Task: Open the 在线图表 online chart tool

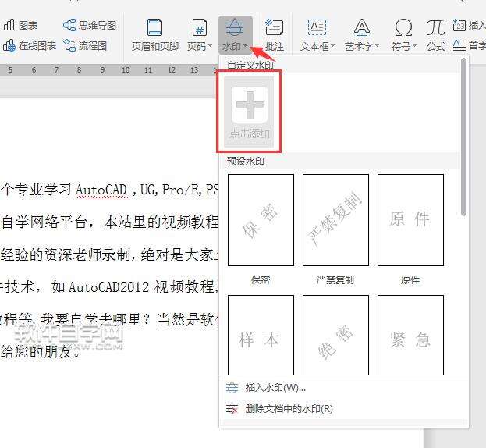Action: coord(30,46)
